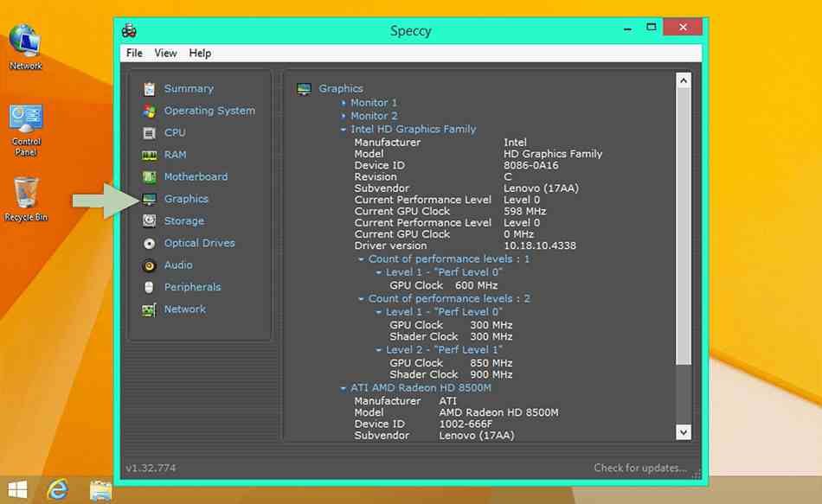Collapse the Intel HD Graphics Family section
Viewport: 822px width, 504px height.
pos(344,130)
